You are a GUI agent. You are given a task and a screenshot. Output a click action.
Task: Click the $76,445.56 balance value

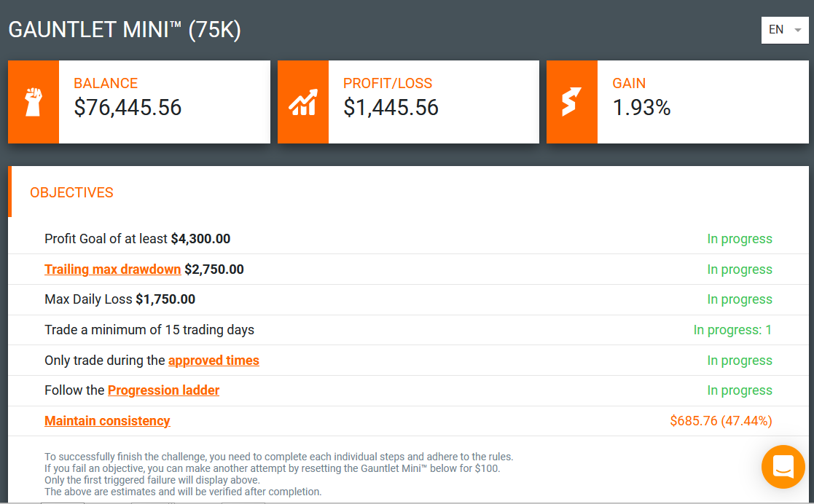(x=128, y=108)
